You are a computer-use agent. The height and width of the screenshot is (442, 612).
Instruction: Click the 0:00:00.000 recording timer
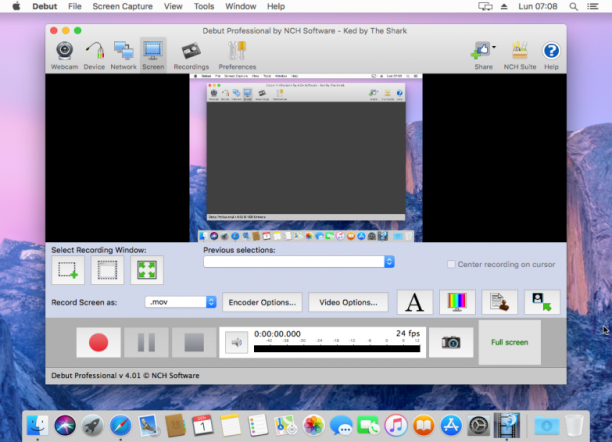click(277, 334)
